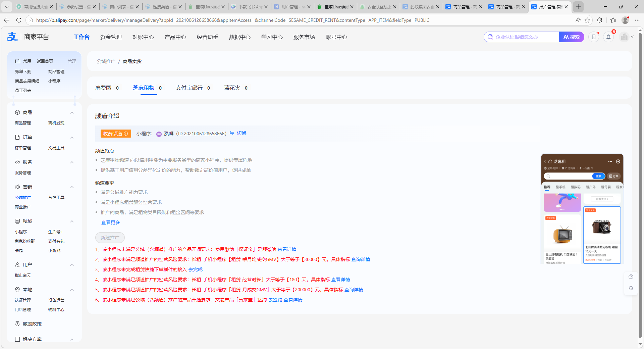This screenshot has width=644, height=349.
Task: Click the browser refresh icon
Action: [19, 20]
